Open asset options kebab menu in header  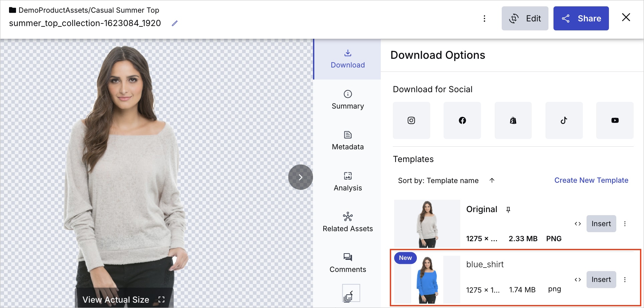tap(484, 18)
